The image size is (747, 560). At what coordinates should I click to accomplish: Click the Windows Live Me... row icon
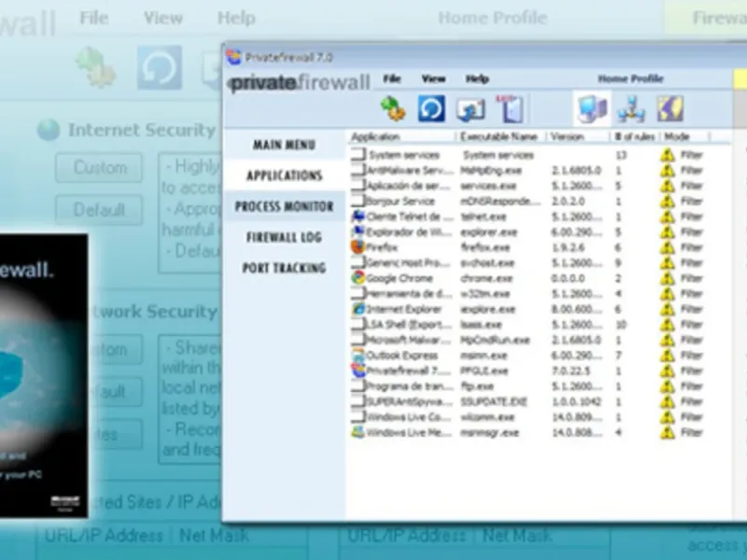coord(358,432)
